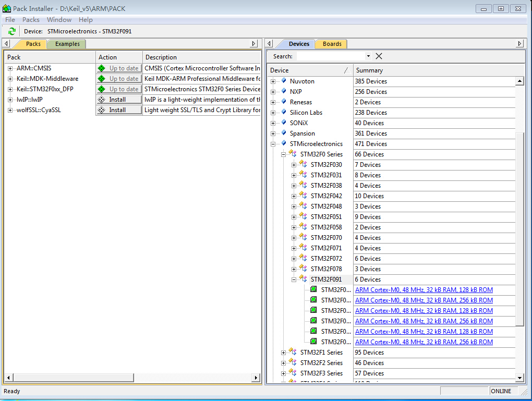
Task: Click the STM32F030 subfamily icon
Action: coord(304,164)
